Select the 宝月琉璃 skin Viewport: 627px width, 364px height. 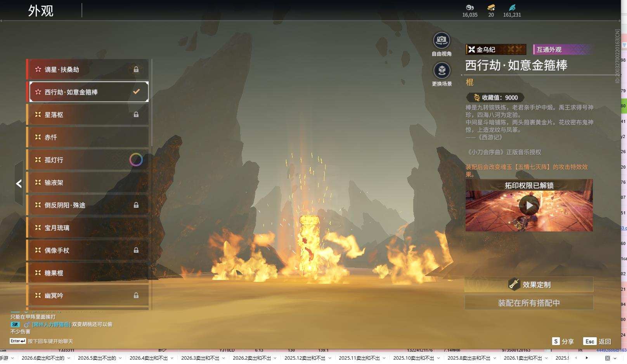pyautogui.click(x=88, y=228)
